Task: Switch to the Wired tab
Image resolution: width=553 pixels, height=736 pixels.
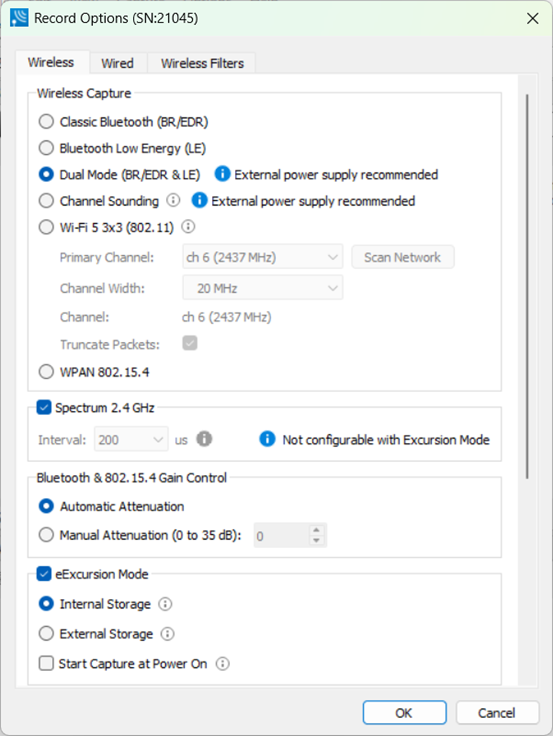Action: (118, 63)
